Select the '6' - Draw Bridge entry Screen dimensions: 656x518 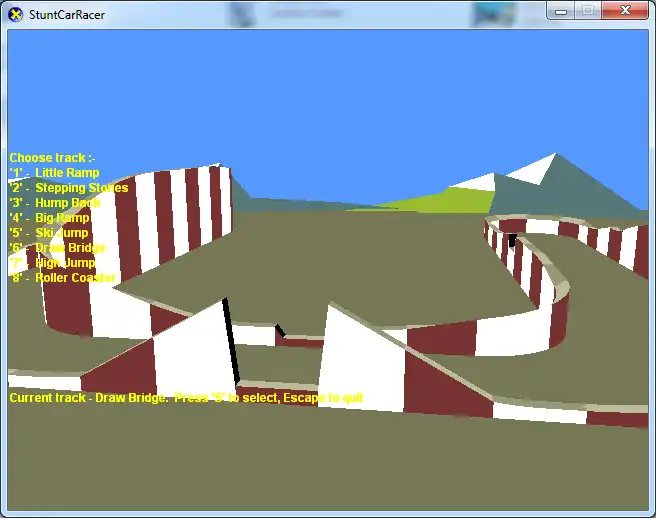tap(57, 248)
